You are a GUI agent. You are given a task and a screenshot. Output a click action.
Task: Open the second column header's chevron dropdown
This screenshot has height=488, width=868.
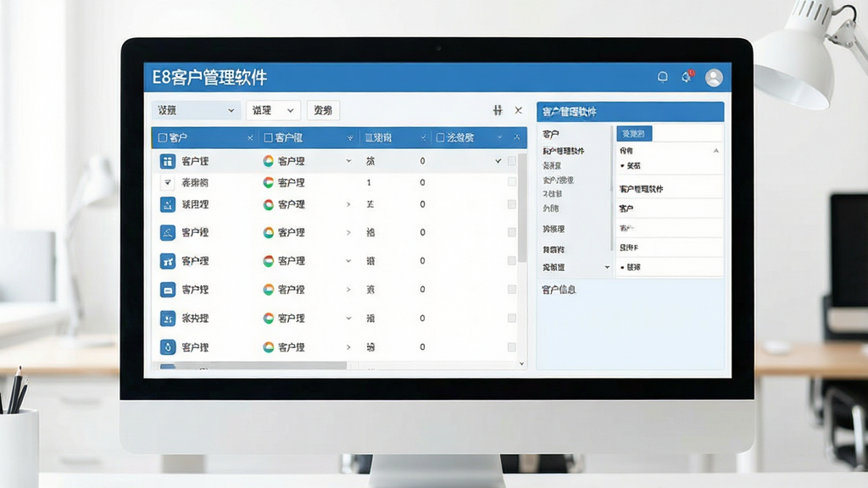pos(350,138)
